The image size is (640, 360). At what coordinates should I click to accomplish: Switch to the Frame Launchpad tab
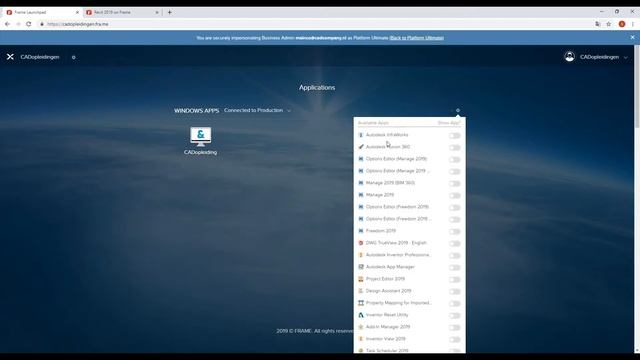(42, 12)
